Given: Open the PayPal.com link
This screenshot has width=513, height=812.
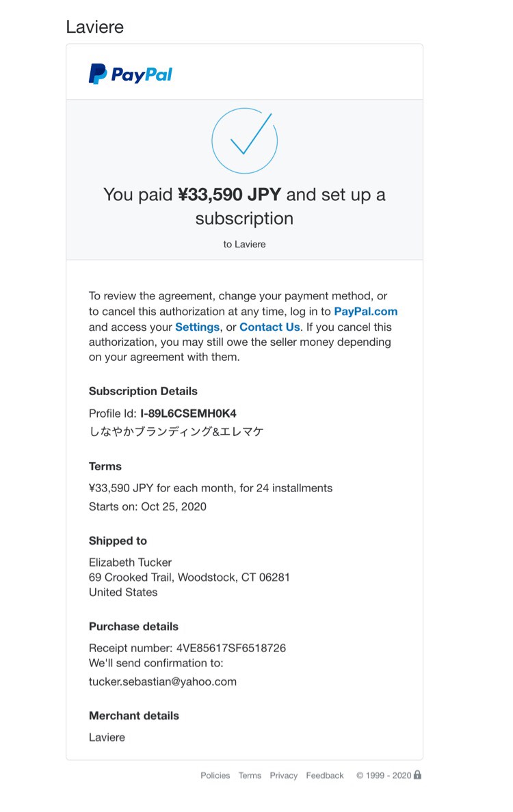Looking at the screenshot, I should coord(366,311).
